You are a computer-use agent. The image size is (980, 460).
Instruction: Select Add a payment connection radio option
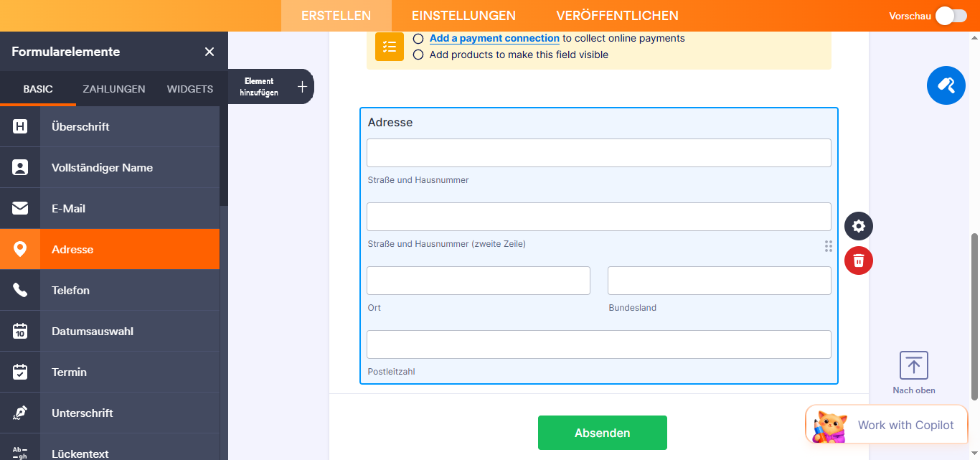pyautogui.click(x=418, y=38)
